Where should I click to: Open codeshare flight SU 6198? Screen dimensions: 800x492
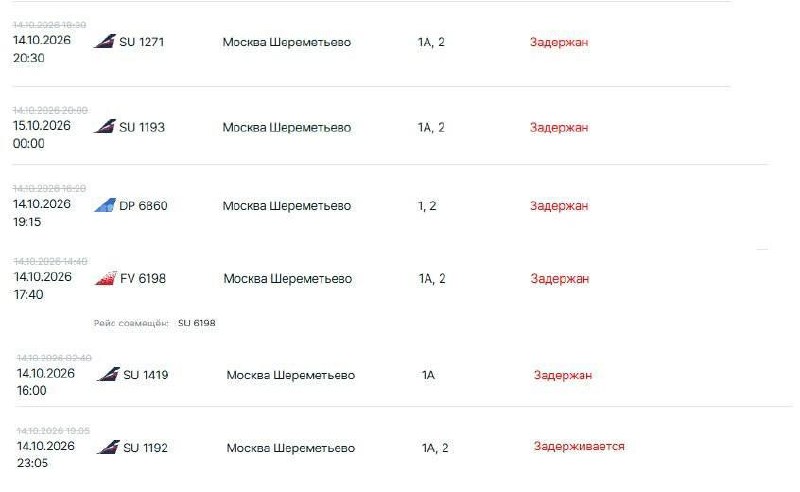click(196, 323)
